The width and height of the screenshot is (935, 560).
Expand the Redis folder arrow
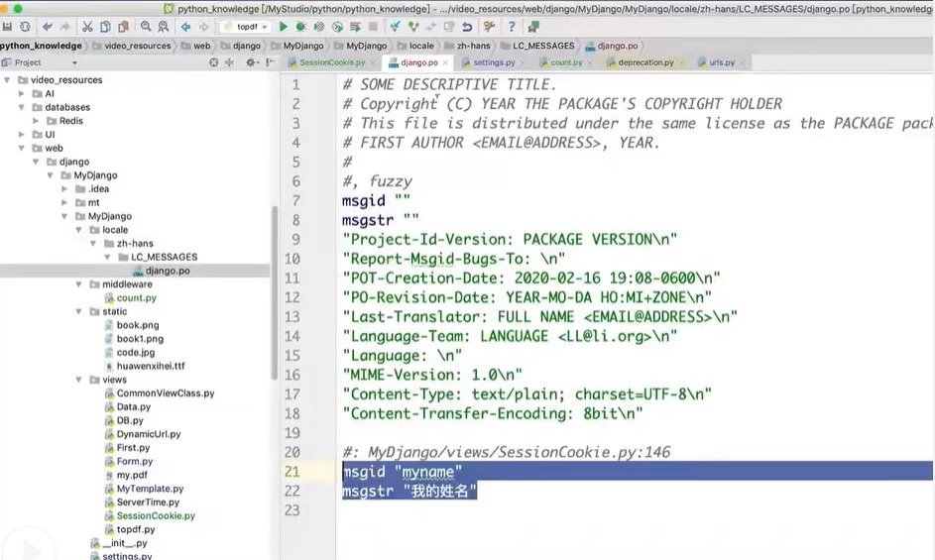[36, 121]
